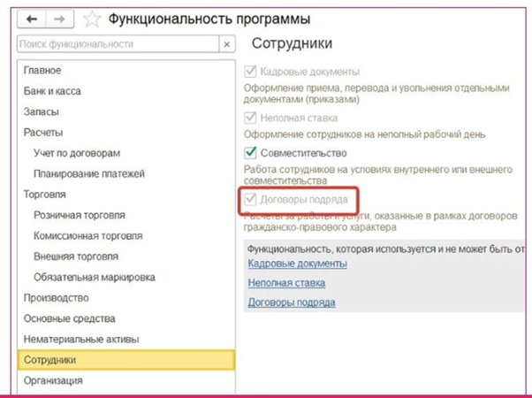The image size is (532, 398).
Task: Follow the Кадровые документы link
Action: pyautogui.click(x=297, y=264)
